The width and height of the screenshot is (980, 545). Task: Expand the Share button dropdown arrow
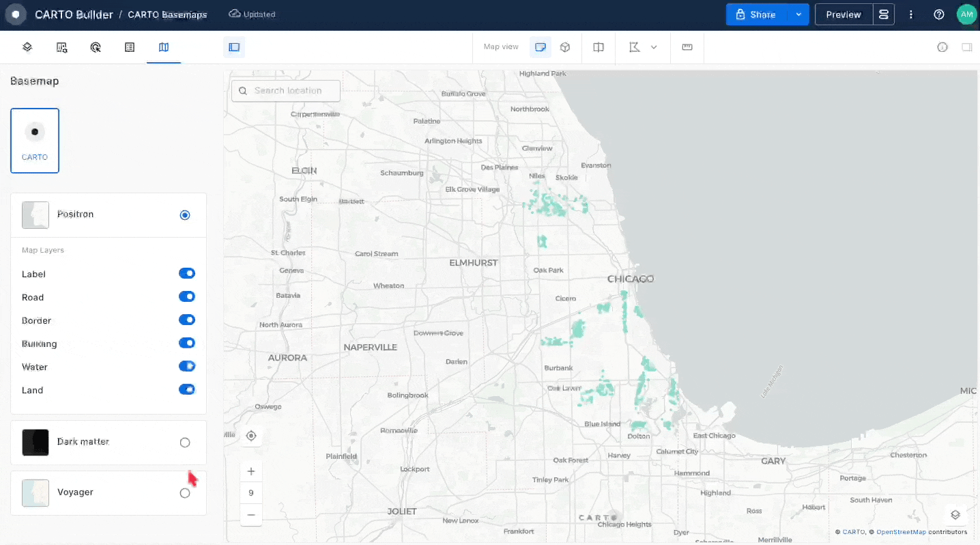798,14
